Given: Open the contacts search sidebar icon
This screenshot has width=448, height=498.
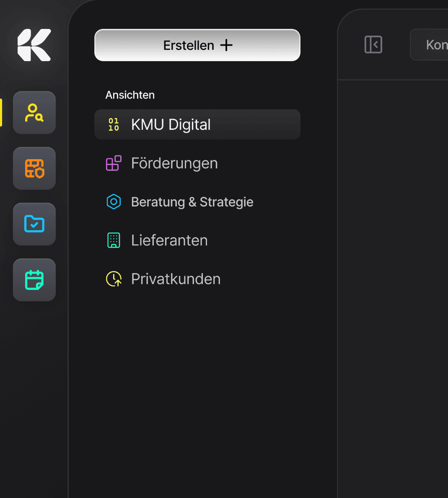Looking at the screenshot, I should (x=34, y=113).
